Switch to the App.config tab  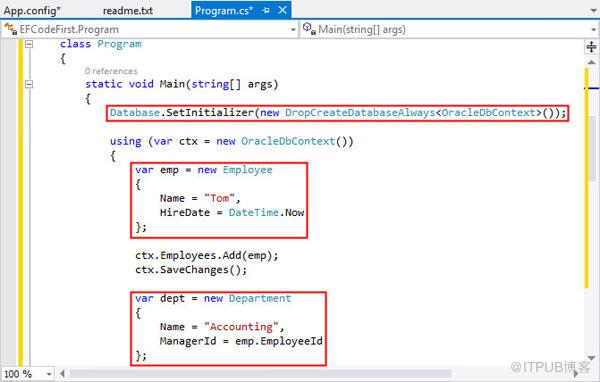point(32,10)
